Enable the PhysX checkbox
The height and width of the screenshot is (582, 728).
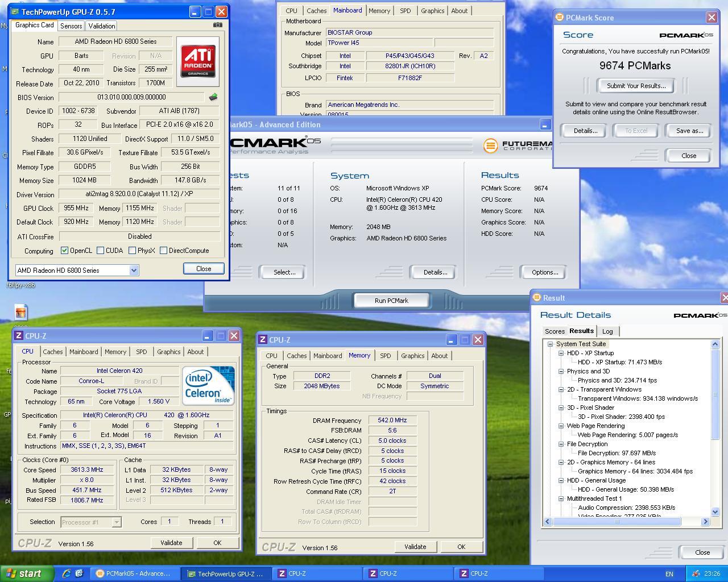coord(132,251)
